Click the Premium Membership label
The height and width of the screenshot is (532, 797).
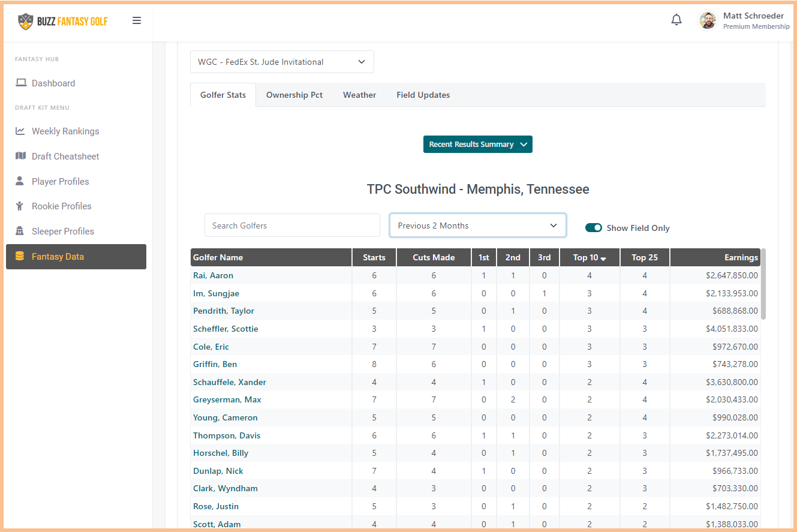point(756,26)
